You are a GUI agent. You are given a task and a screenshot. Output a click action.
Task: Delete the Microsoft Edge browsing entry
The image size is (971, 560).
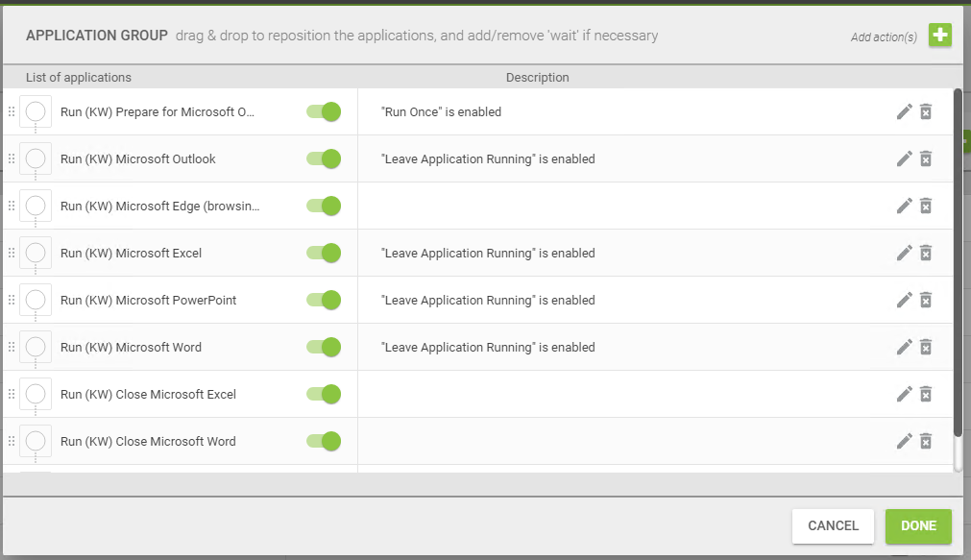(x=925, y=206)
